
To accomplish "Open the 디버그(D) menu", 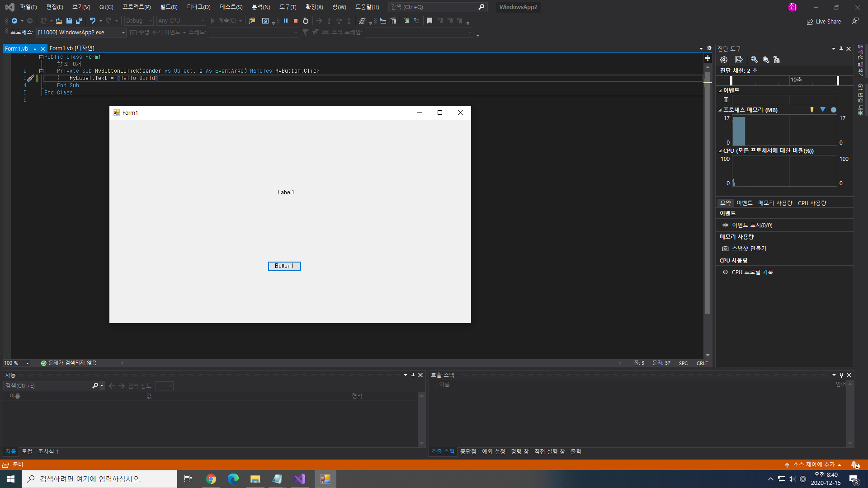I will point(198,7).
